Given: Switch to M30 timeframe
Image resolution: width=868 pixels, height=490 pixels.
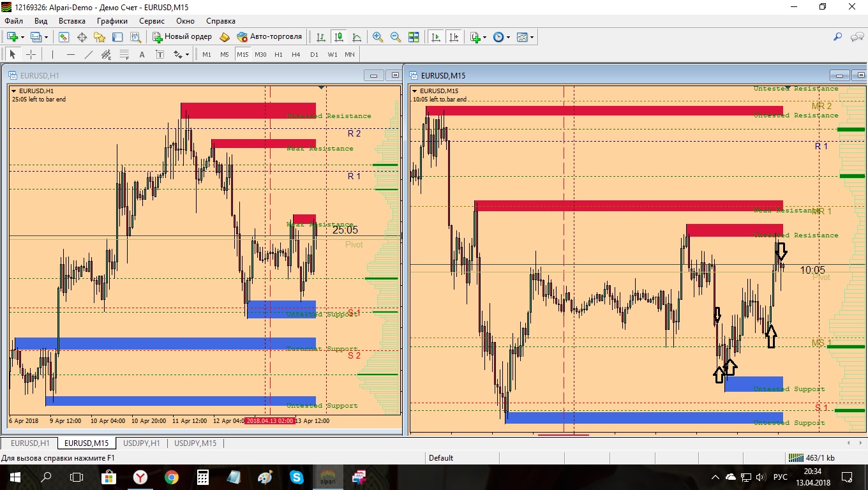Looking at the screenshot, I should tap(260, 54).
